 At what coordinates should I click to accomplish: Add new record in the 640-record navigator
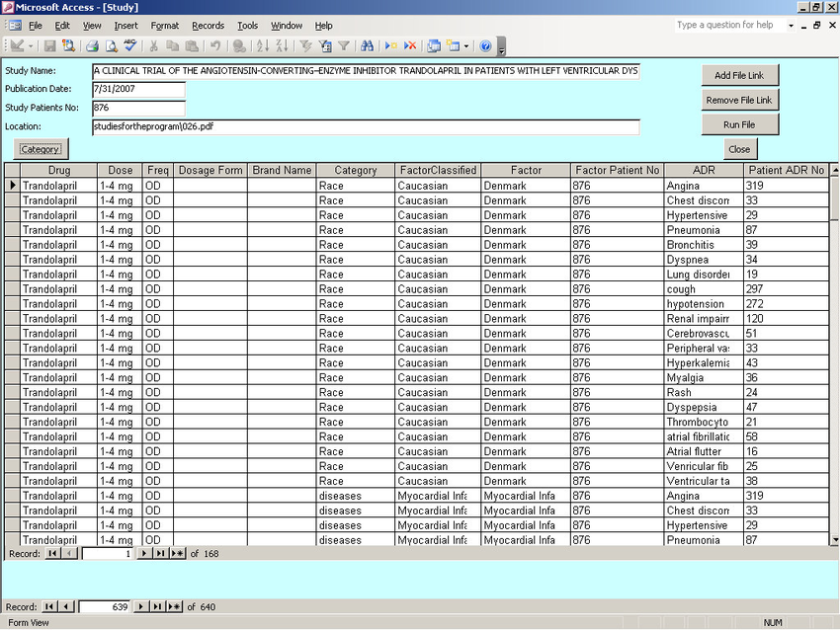[174, 607]
